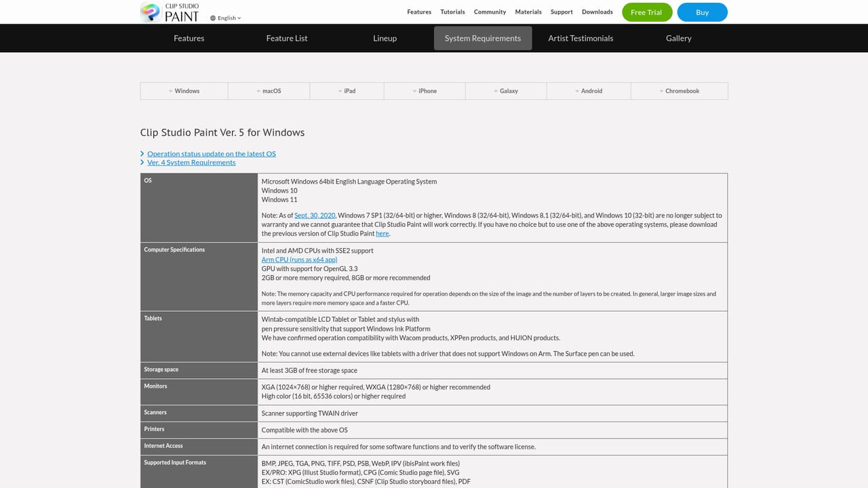The width and height of the screenshot is (868, 488).
Task: Open the Ver. 4 System Requirements link
Action: pyautogui.click(x=191, y=163)
